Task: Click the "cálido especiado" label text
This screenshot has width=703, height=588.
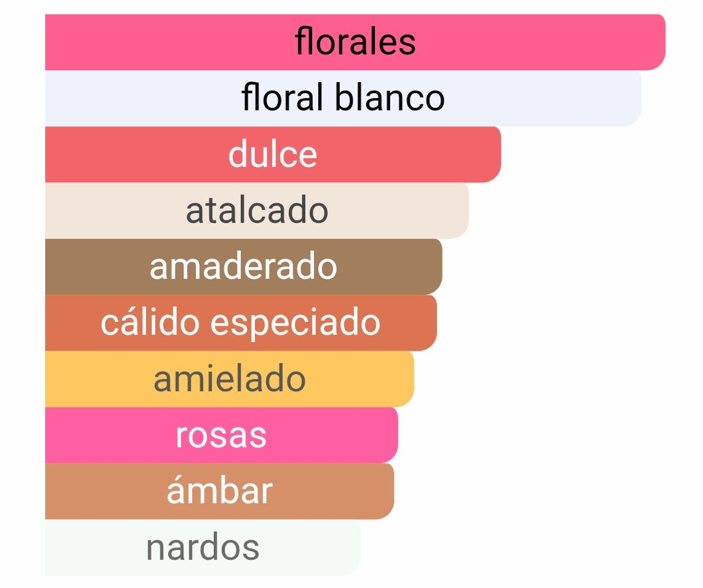Action: tap(240, 323)
